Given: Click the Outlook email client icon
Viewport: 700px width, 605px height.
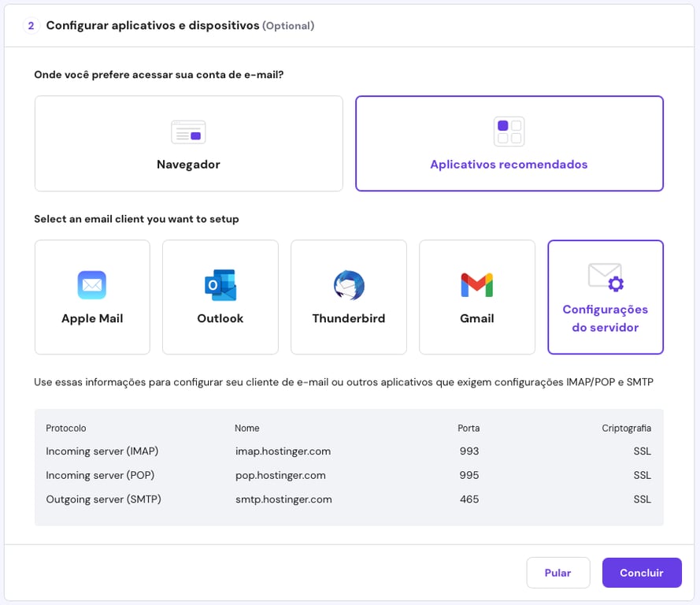Looking at the screenshot, I should pyautogui.click(x=220, y=284).
